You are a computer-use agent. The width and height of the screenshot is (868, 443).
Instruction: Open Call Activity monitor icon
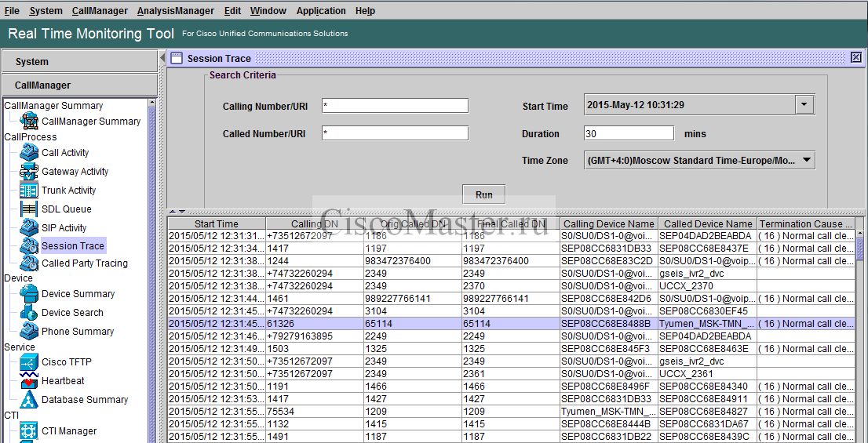click(x=29, y=152)
